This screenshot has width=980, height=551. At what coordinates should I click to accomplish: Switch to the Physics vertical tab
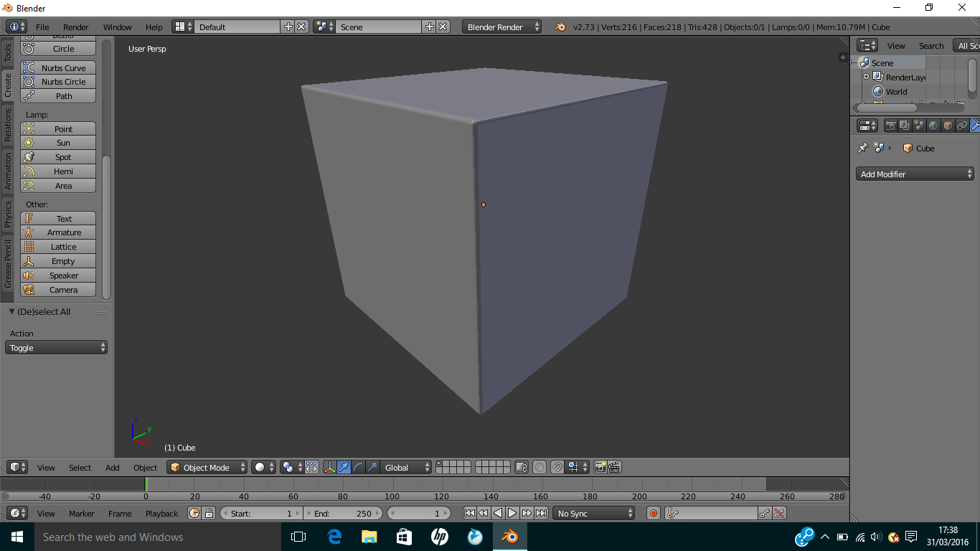(8, 214)
